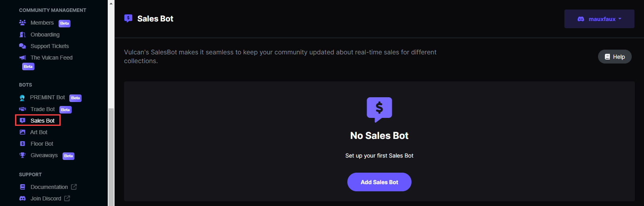This screenshot has width=644, height=206.
Task: Open the Help button
Action: (615, 57)
